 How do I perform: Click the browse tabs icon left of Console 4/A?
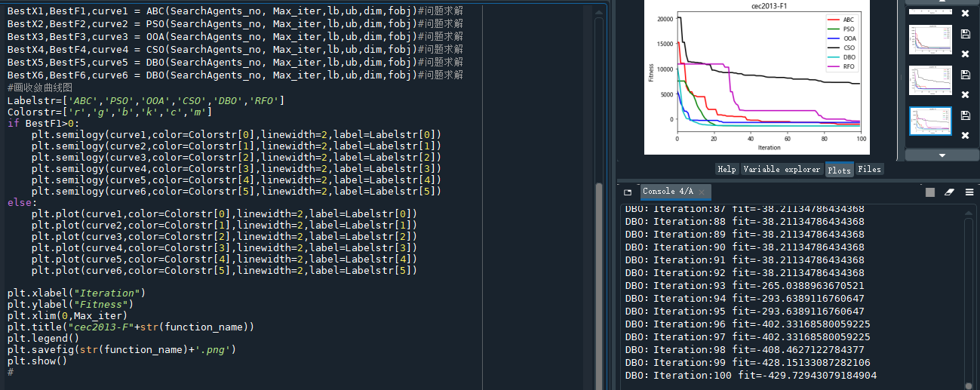[x=628, y=192]
